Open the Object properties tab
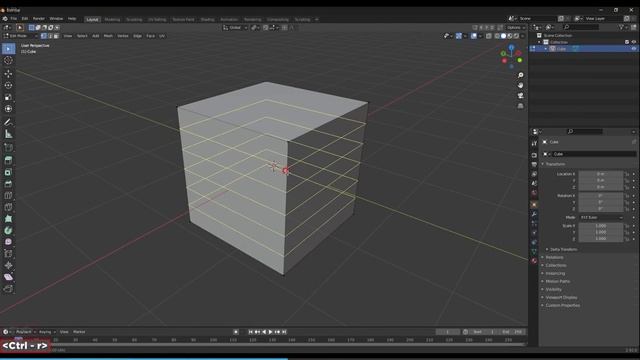 [534, 204]
